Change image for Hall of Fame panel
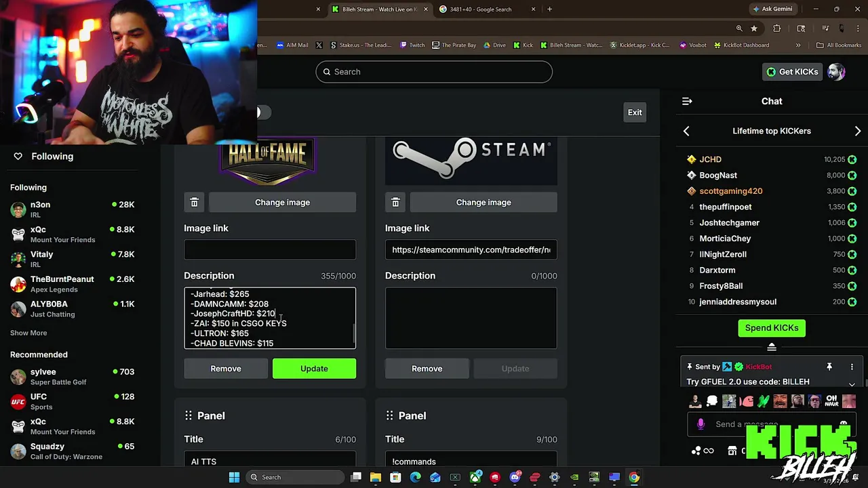This screenshot has height=488, width=868. tap(282, 202)
